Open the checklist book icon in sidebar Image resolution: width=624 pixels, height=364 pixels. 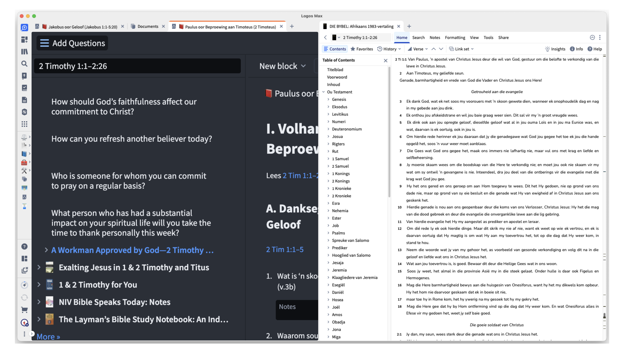click(x=24, y=88)
